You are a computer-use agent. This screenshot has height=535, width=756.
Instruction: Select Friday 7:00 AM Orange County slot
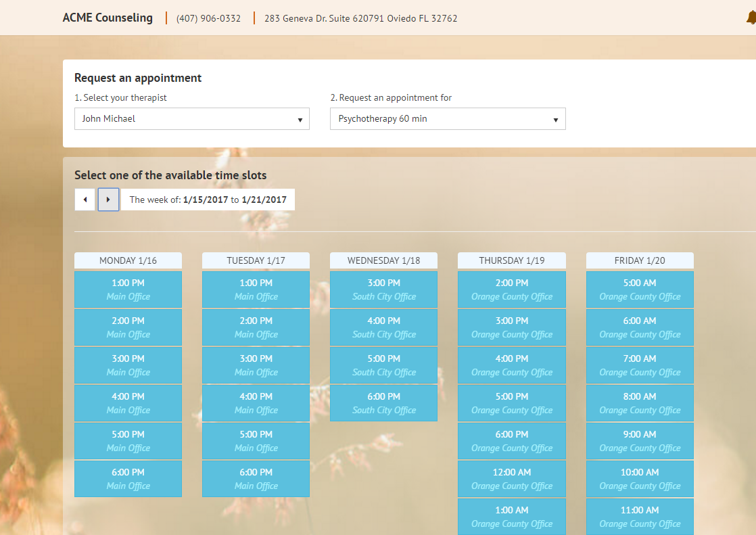point(640,365)
